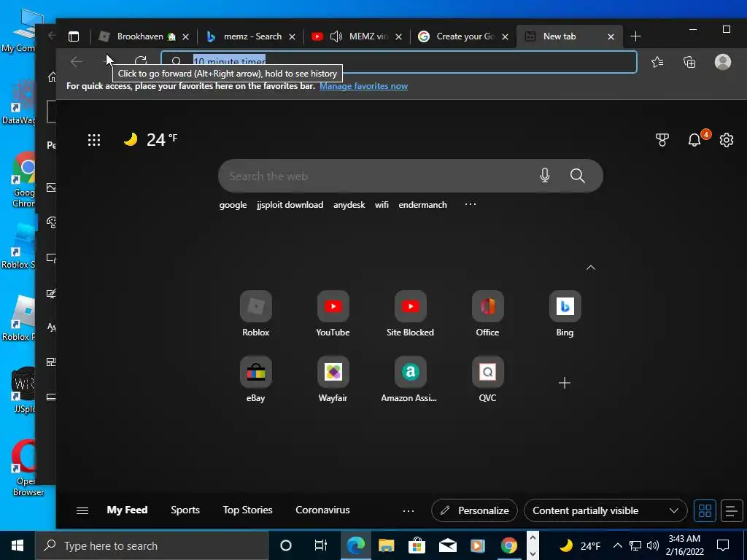Open the Rewards trophy icon
This screenshot has width=747, height=560.
click(662, 139)
